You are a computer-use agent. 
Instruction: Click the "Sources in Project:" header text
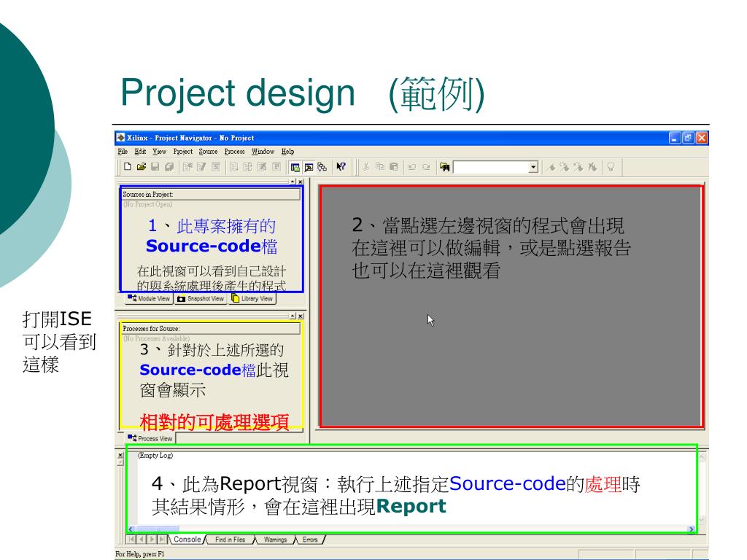click(x=147, y=194)
